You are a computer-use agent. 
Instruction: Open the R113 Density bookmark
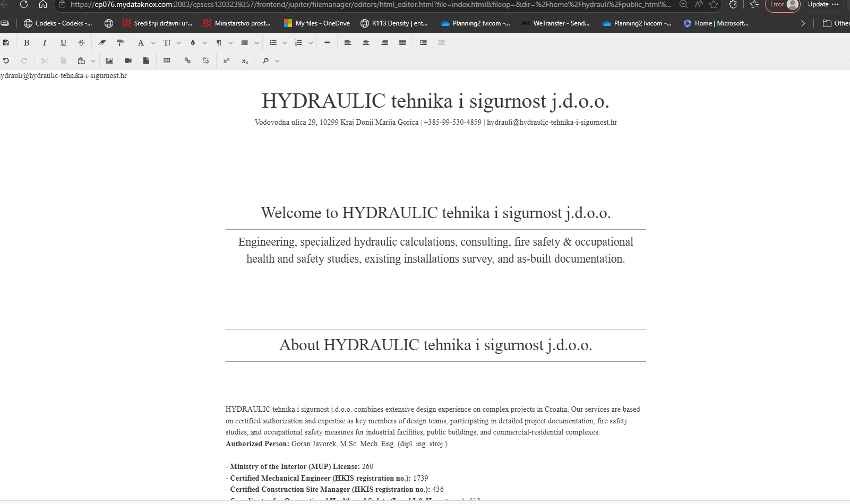point(394,23)
